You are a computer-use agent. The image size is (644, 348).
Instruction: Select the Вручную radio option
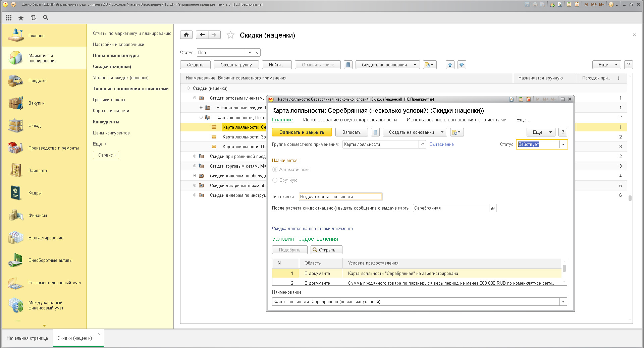pyautogui.click(x=275, y=180)
